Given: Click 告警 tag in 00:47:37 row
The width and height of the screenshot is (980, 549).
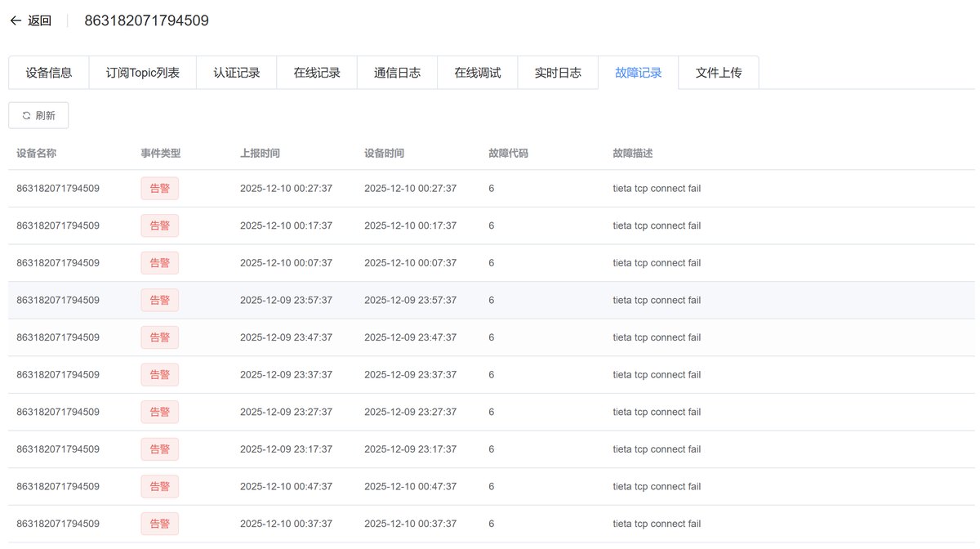Looking at the screenshot, I should click(159, 487).
